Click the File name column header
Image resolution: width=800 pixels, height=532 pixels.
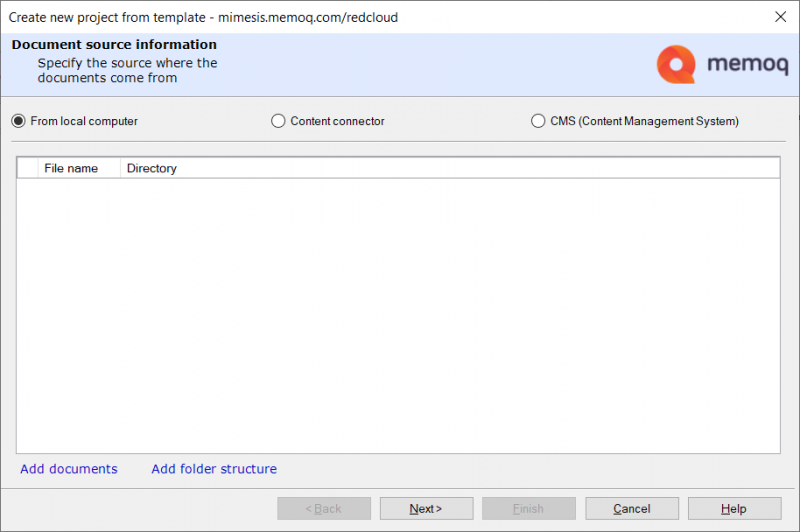(x=79, y=168)
